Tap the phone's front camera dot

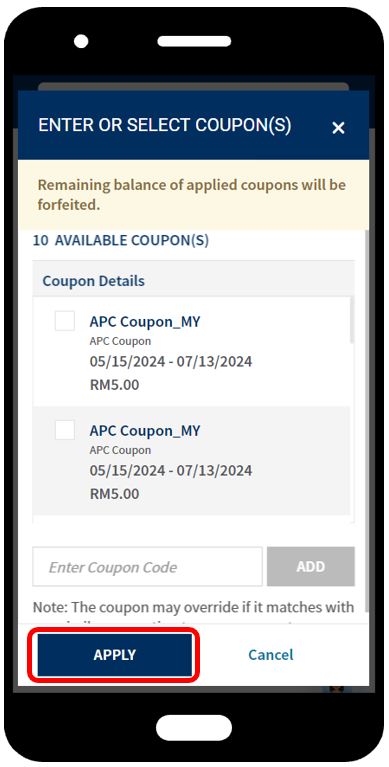point(81,41)
